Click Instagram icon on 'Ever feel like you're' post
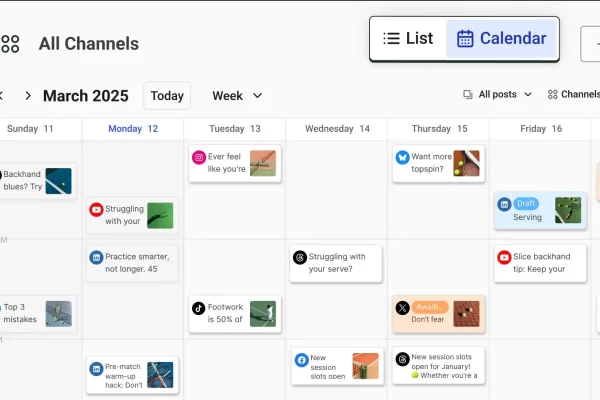Image resolution: width=600 pixels, height=400 pixels. 199,157
